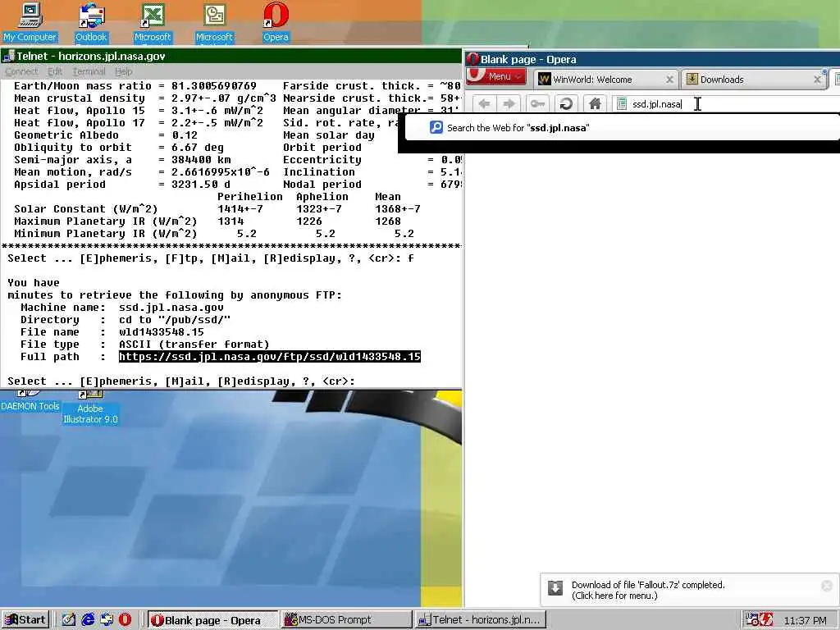The image size is (840, 630).
Task: Click the Show Desktop quick launch icon
Action: [69, 620]
